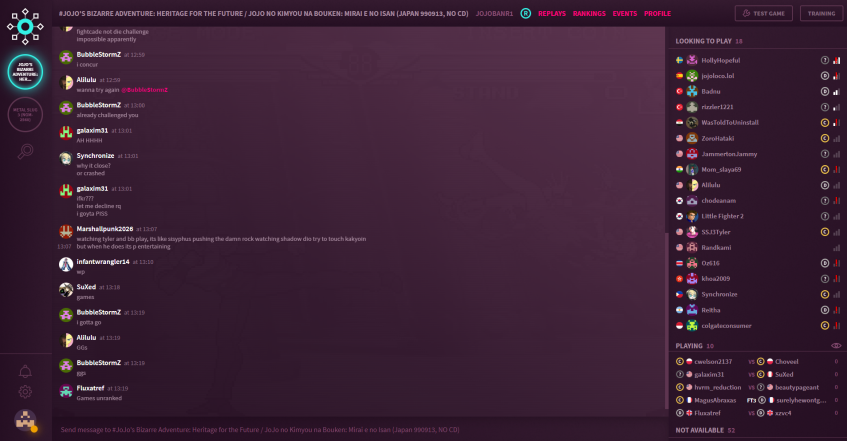The image size is (847, 441).
Task: Spectate Fluxatref vs xzvc4 match
Action: (x=757, y=413)
